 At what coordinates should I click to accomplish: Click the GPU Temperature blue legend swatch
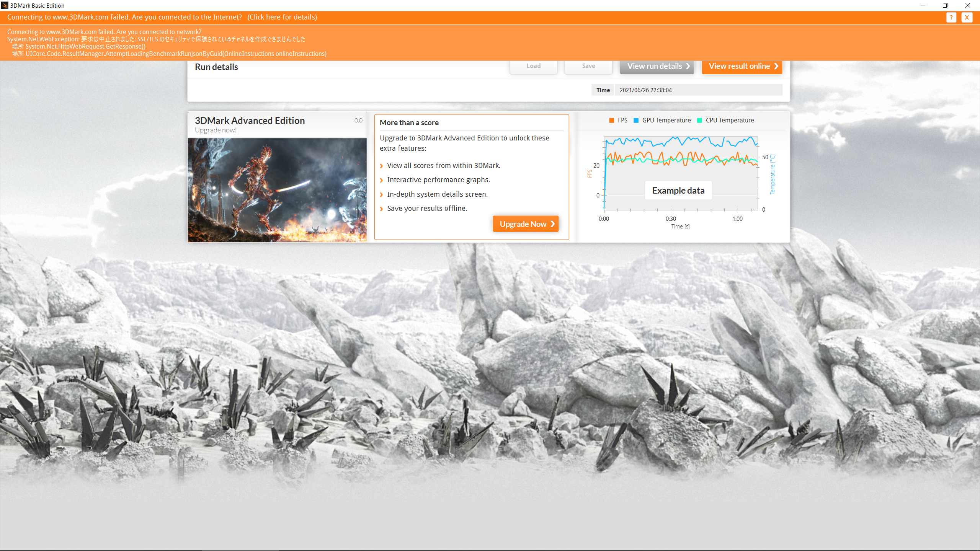pyautogui.click(x=636, y=120)
